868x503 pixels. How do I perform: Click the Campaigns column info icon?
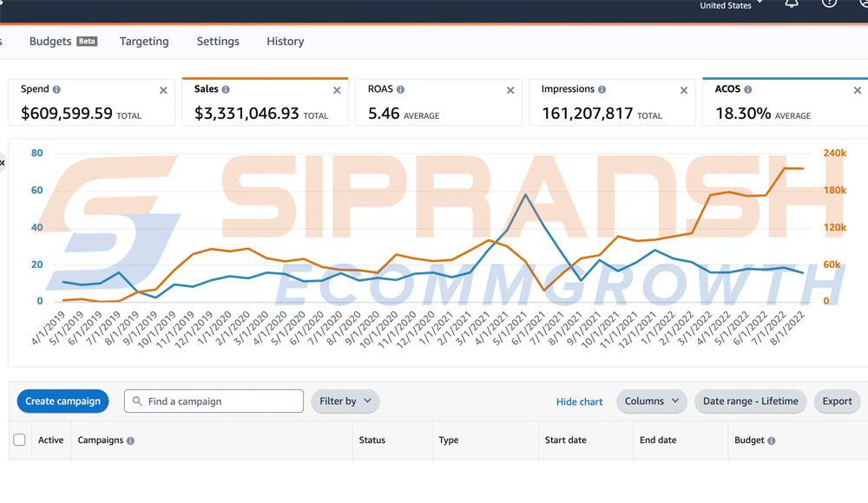point(130,441)
